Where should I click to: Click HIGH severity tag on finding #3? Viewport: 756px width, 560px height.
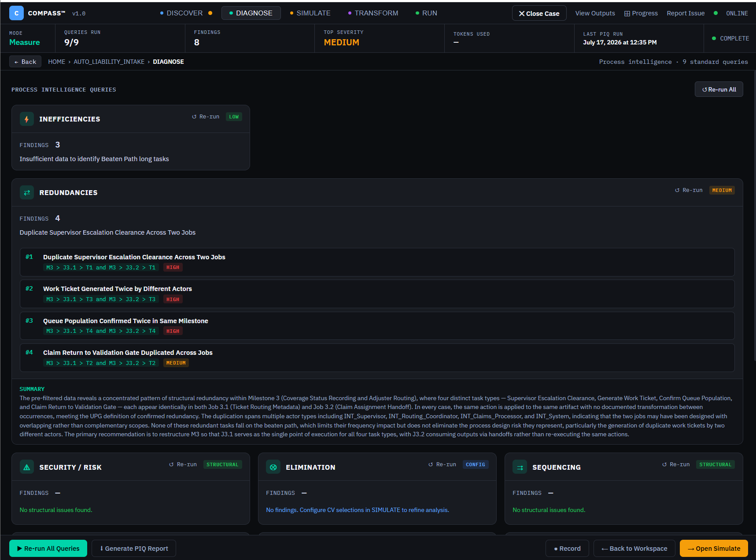[x=173, y=331]
